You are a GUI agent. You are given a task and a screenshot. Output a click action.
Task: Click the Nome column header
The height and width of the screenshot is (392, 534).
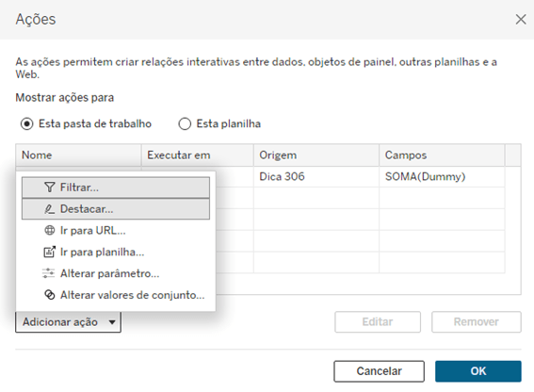tap(78, 155)
